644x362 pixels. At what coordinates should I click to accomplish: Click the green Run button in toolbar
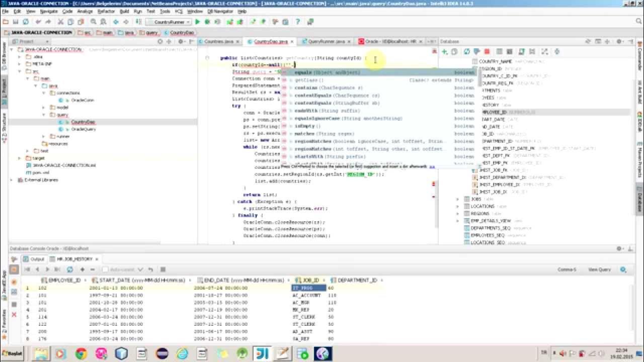[x=198, y=22]
